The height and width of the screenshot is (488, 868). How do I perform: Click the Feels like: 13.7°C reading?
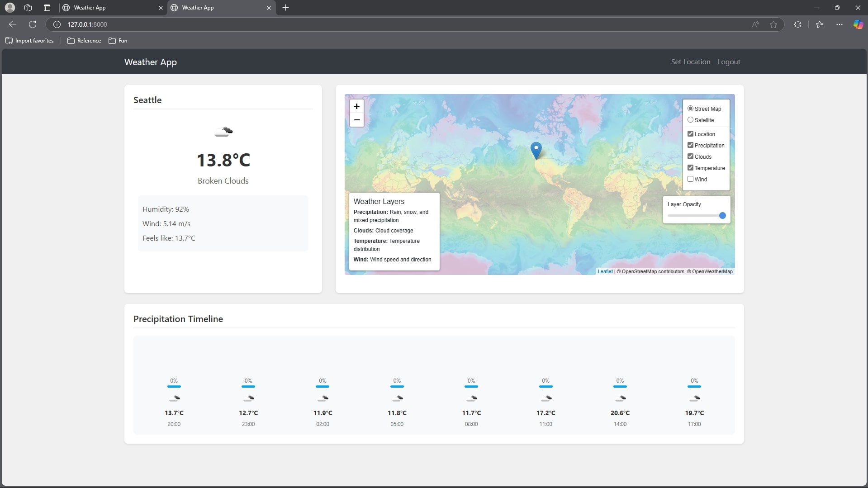coord(169,238)
